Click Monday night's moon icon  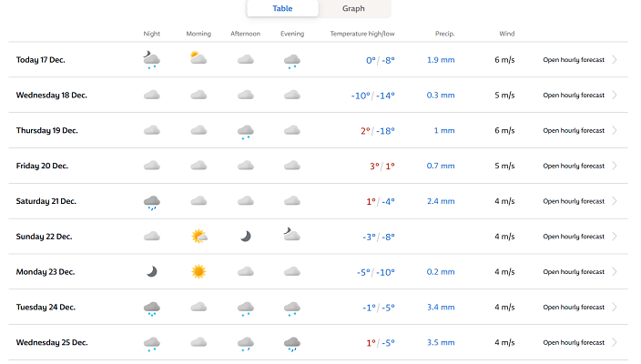tap(152, 272)
